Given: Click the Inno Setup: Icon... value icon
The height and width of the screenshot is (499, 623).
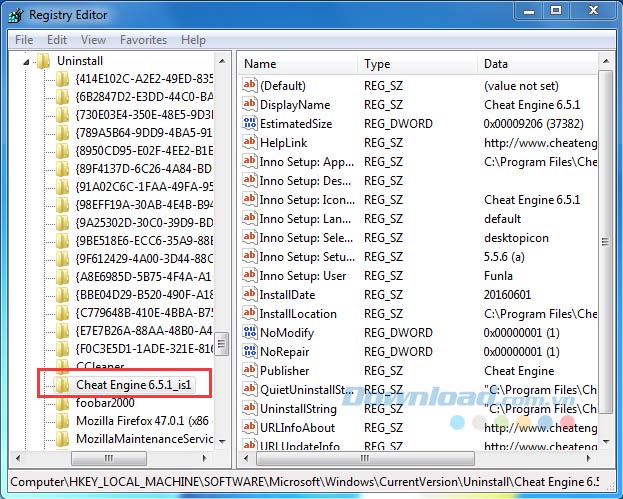Looking at the screenshot, I should pyautogui.click(x=250, y=199).
